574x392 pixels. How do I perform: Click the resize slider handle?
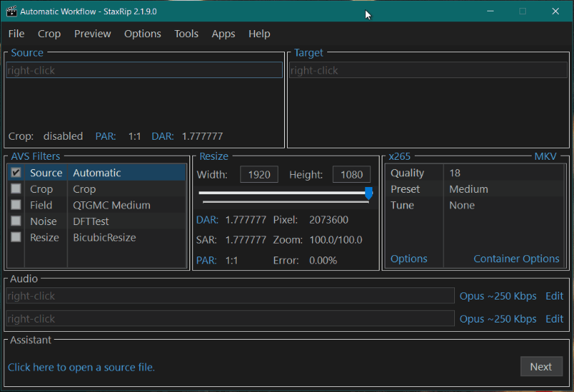point(369,193)
